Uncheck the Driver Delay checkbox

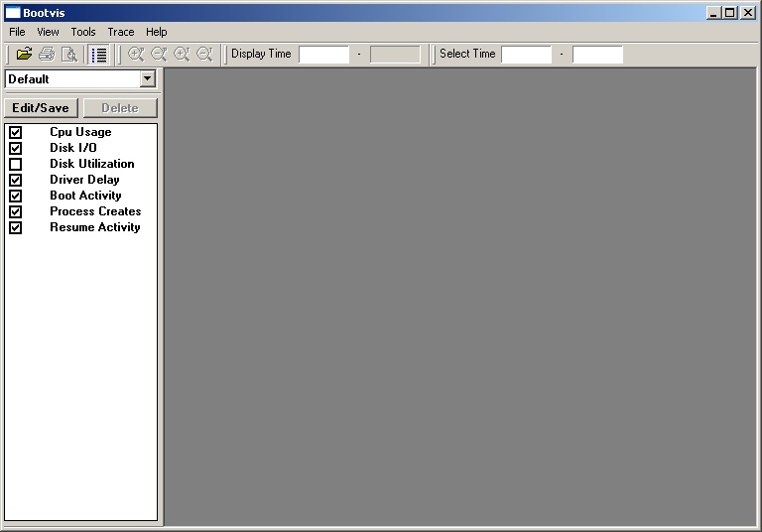[16, 180]
